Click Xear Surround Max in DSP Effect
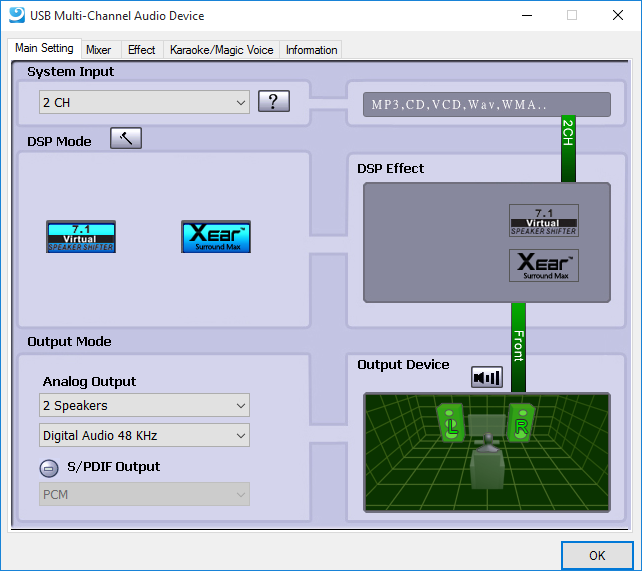This screenshot has width=642, height=571. click(544, 265)
